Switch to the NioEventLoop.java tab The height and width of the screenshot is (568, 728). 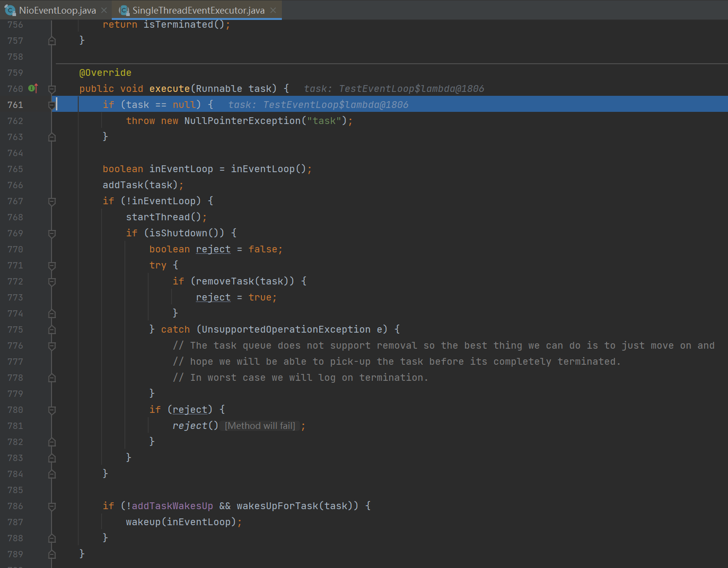coord(57,10)
